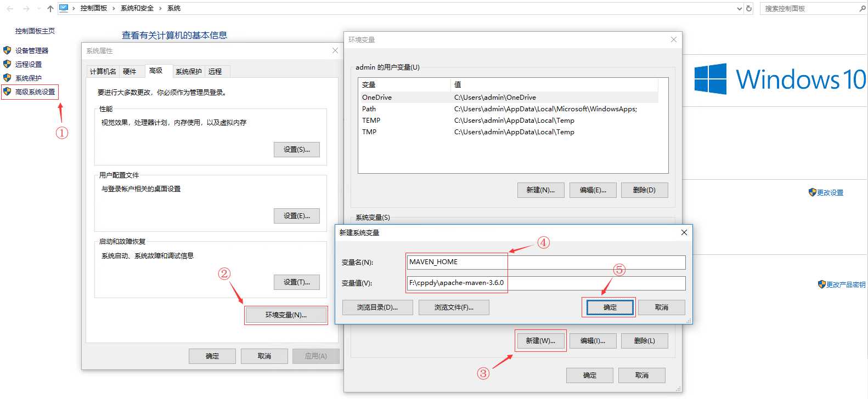Expand the recent locations dropdown arrow

point(38,8)
